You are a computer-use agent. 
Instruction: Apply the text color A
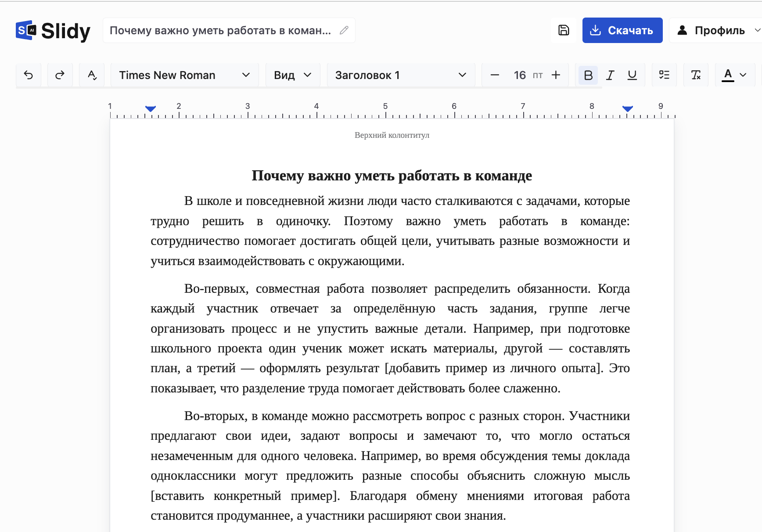coord(728,75)
